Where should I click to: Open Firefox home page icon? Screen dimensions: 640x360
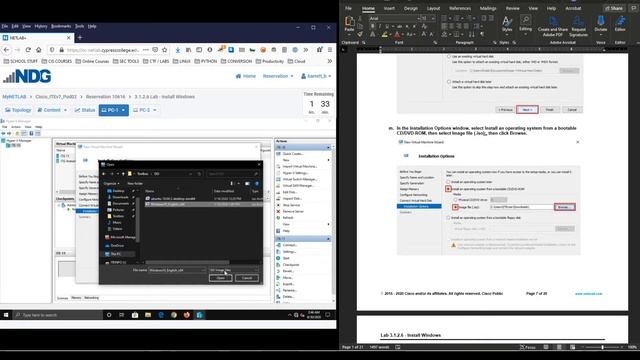(38, 50)
